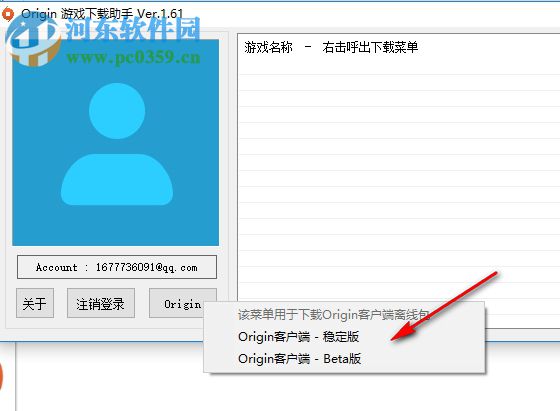Select Origin客户端 - Beta版 menu entry
The image size is (560, 411).
[344, 359]
